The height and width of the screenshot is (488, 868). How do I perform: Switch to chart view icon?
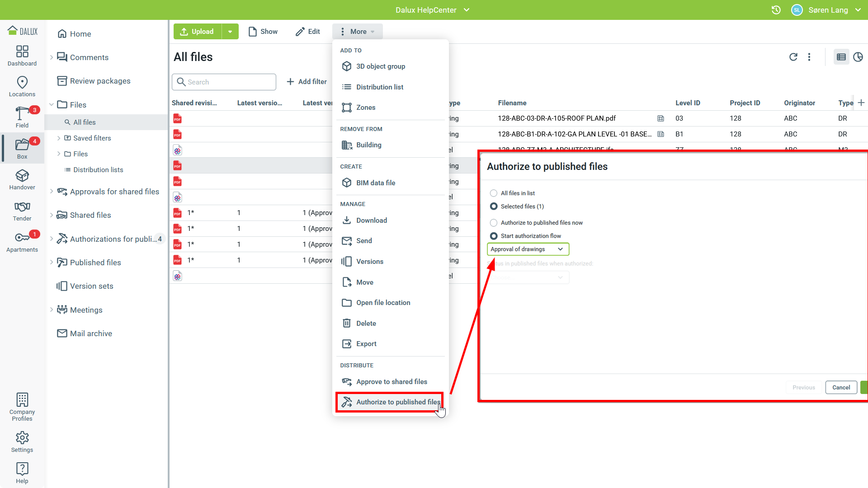tap(858, 57)
